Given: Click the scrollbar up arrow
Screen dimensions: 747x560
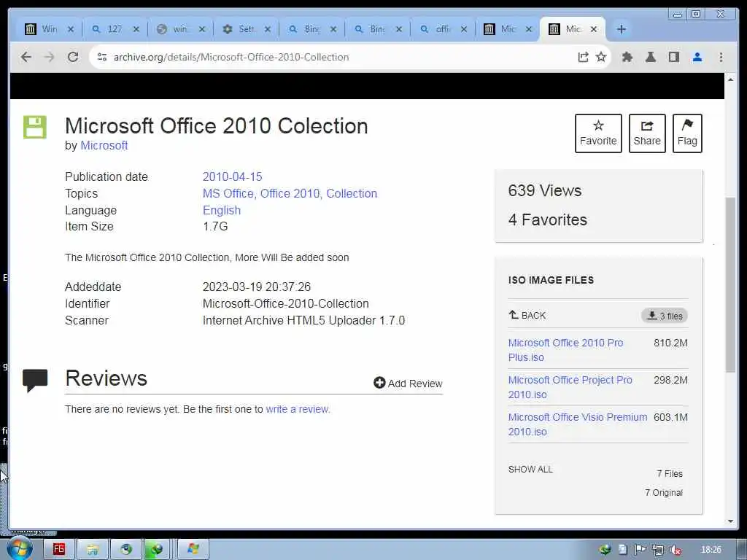Looking at the screenshot, I should [x=730, y=79].
